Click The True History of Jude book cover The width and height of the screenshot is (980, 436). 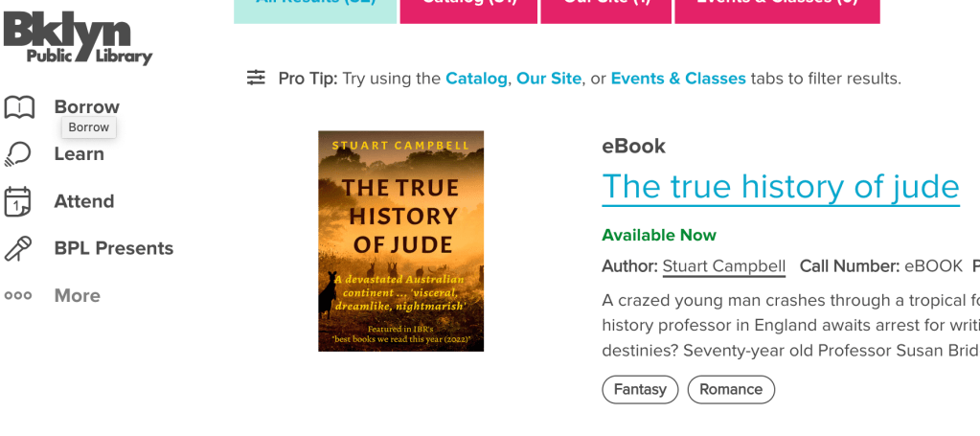click(400, 241)
